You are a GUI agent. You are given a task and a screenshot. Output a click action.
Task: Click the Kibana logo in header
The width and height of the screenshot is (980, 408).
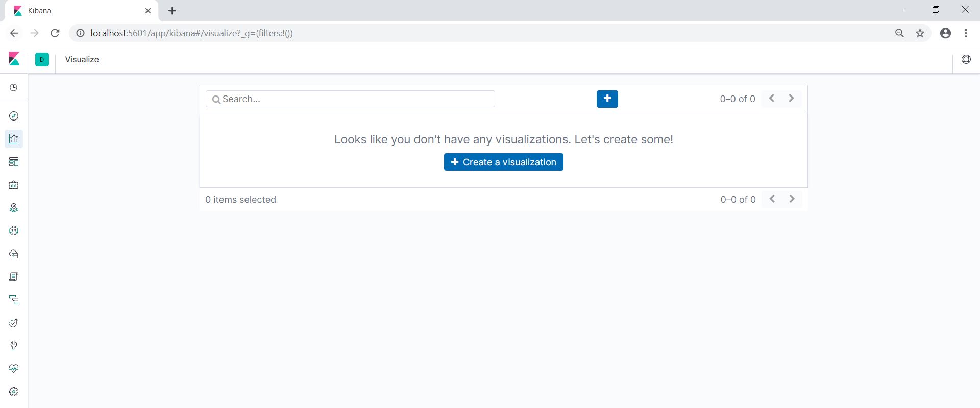click(14, 59)
